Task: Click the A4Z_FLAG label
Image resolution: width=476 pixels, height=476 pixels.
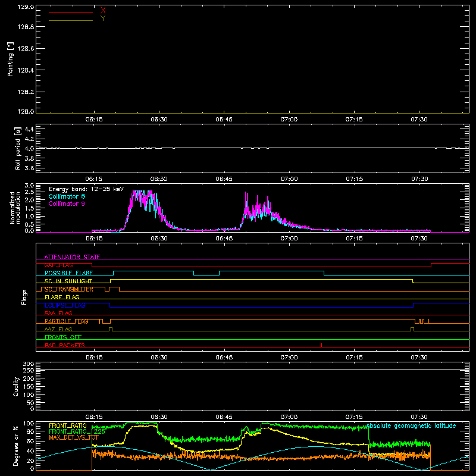Action: point(58,330)
